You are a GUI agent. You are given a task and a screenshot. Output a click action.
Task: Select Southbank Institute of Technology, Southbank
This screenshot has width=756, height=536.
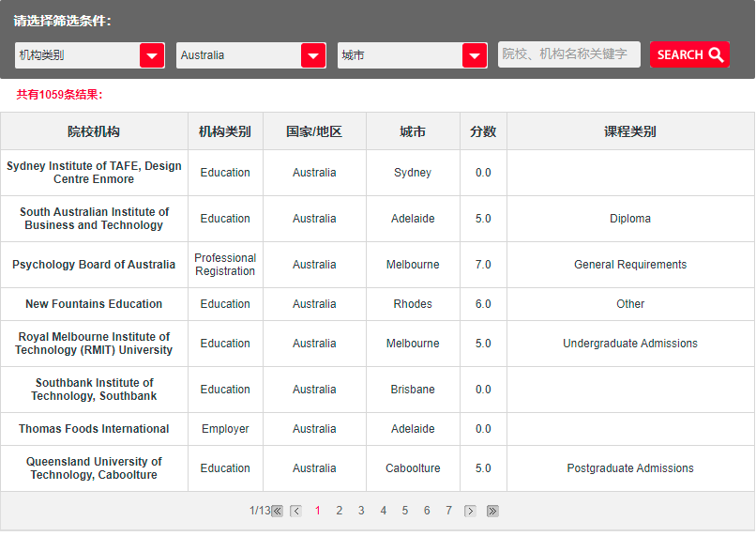coord(94,390)
